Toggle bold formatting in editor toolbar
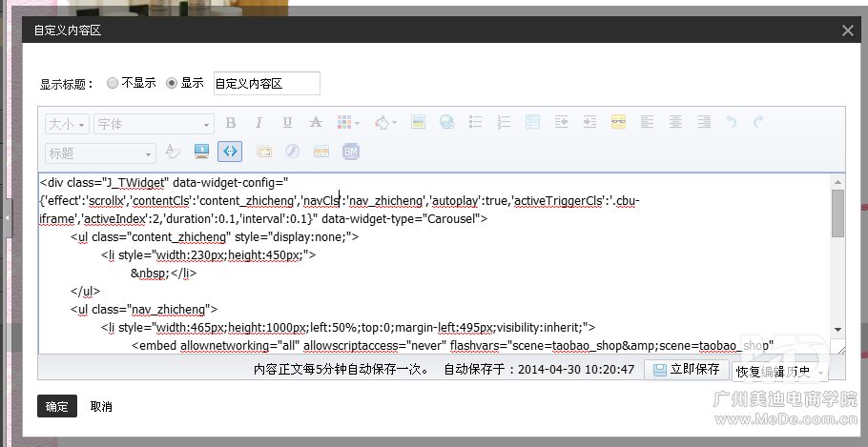This screenshot has width=868, height=447. (231, 123)
